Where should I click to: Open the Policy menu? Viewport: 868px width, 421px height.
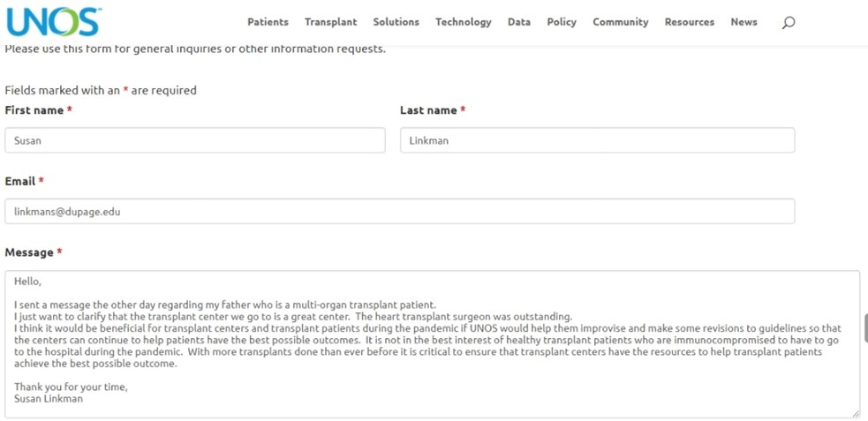coord(562,22)
